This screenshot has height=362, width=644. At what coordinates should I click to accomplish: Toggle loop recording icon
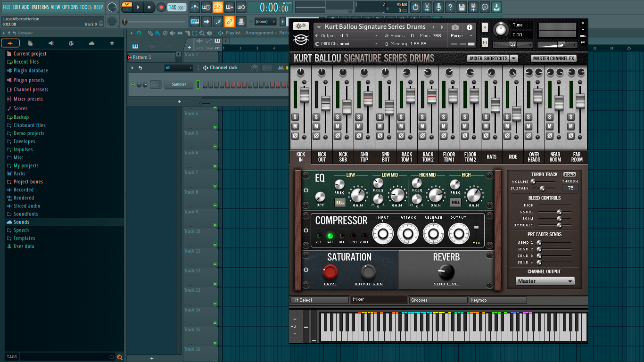[241, 8]
